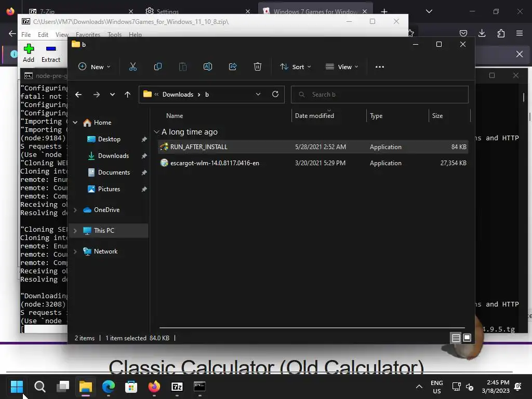Open Firefox downloads arrow icon
This screenshot has width=532, height=399.
tap(482, 33)
